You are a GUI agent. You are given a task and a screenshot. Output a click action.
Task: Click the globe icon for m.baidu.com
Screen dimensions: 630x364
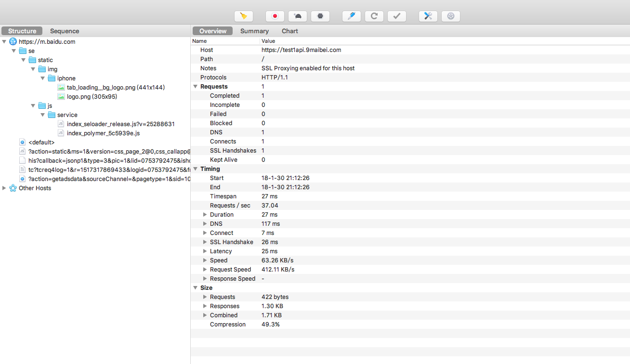pyautogui.click(x=13, y=41)
